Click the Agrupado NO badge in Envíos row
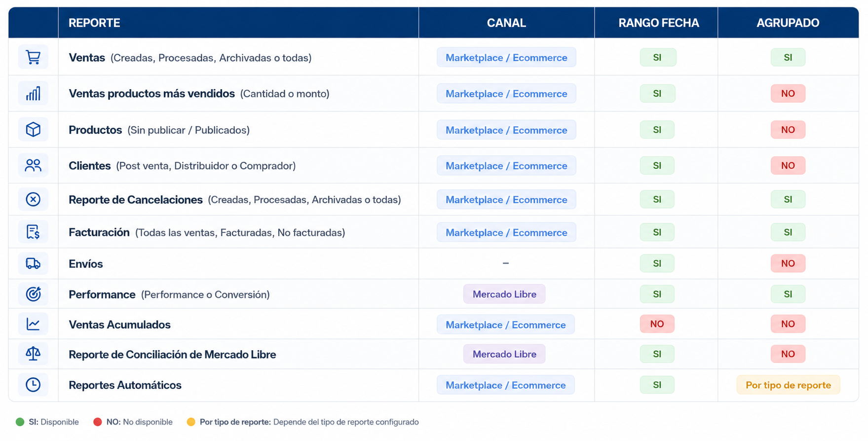Image resolution: width=868 pixels, height=441 pixels. [x=788, y=263]
